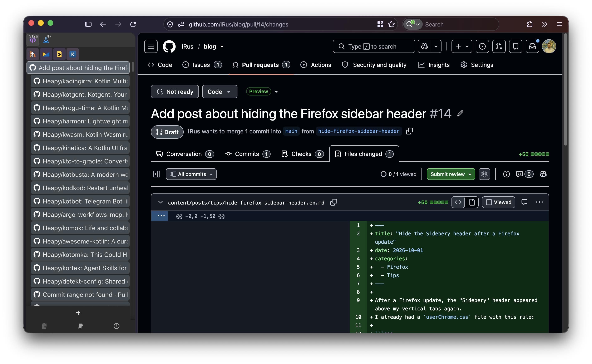The image size is (592, 364).
Task: Open the repository Settings tab
Action: [x=477, y=65]
